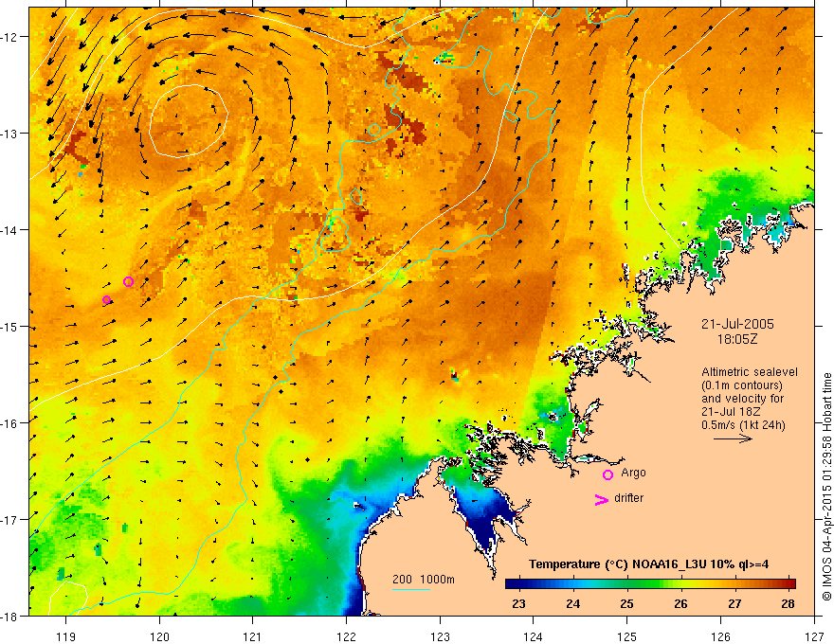
Task: Click color bar label 26
Action: pyautogui.click(x=680, y=603)
